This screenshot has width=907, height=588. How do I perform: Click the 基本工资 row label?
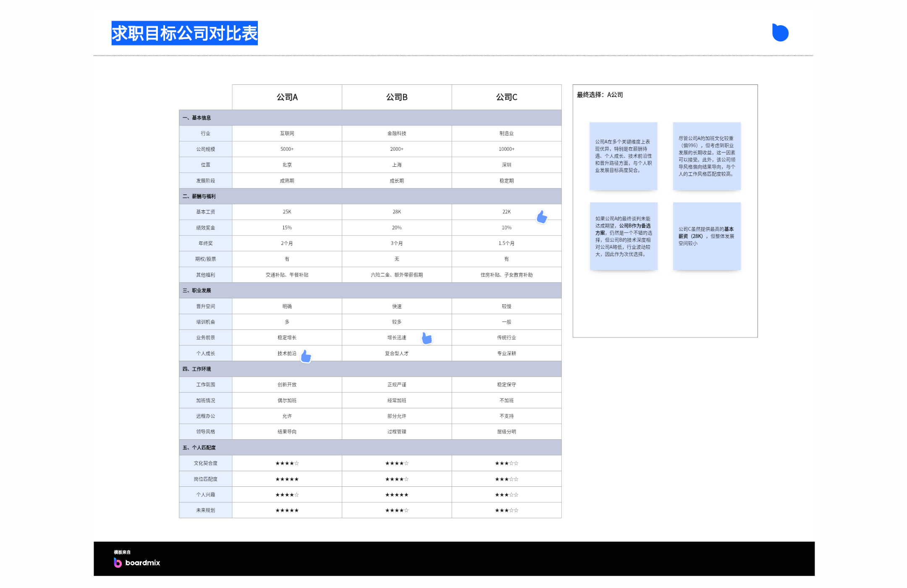pos(205,212)
